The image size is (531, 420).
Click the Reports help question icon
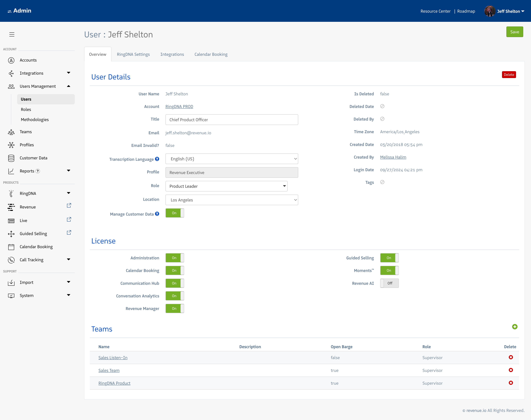(x=38, y=171)
